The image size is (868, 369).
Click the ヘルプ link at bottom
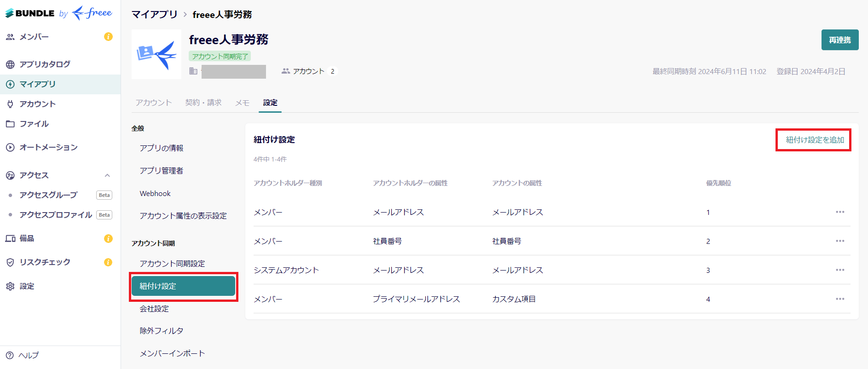point(29,355)
